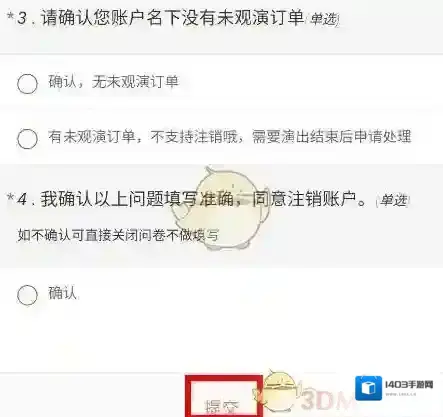
Task: Click the blue cube 1403 logo icon
Action: tap(368, 388)
